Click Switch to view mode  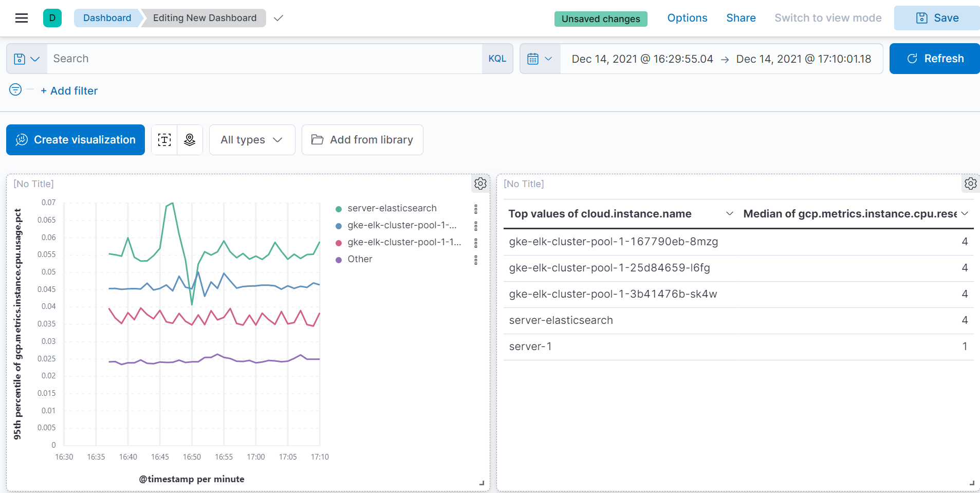click(828, 18)
